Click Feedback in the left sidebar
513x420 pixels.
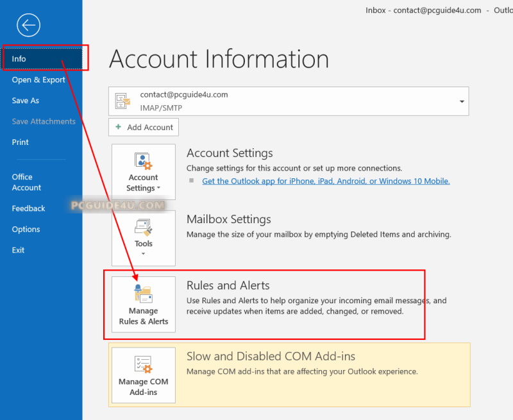coord(28,208)
